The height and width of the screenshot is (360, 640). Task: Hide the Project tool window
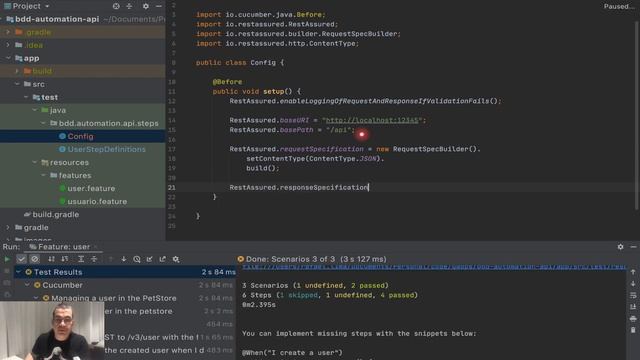159,6
